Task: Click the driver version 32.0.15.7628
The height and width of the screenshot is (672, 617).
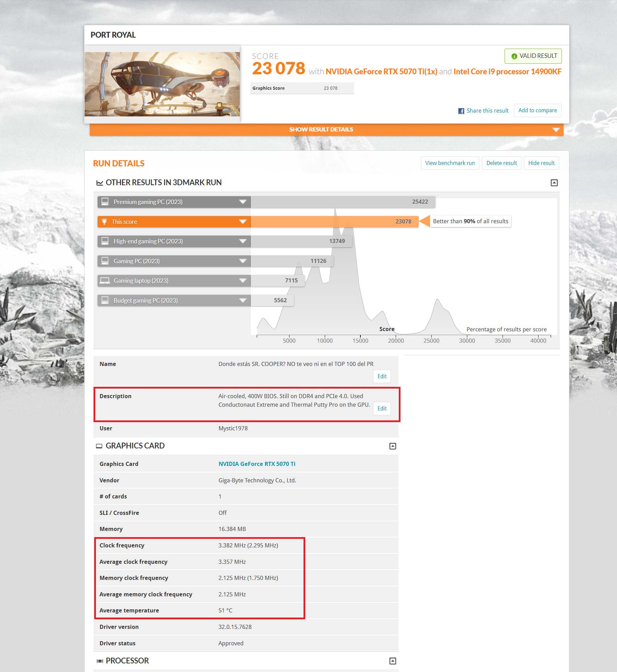Action: (235, 627)
